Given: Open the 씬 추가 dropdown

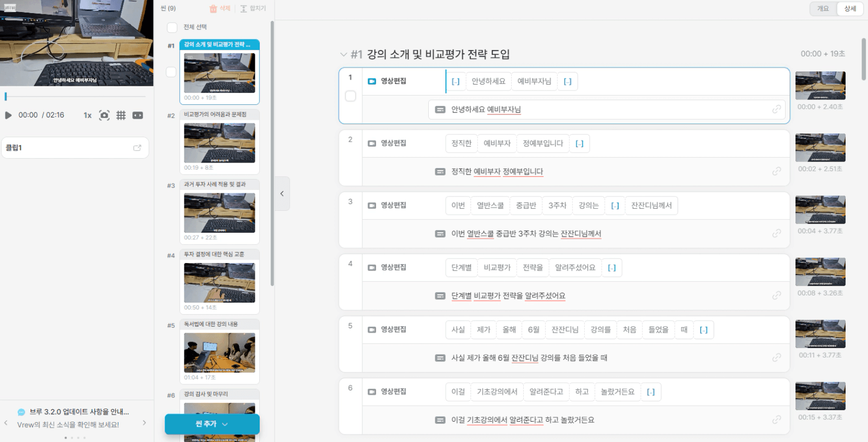Looking at the screenshot, I should click(225, 424).
